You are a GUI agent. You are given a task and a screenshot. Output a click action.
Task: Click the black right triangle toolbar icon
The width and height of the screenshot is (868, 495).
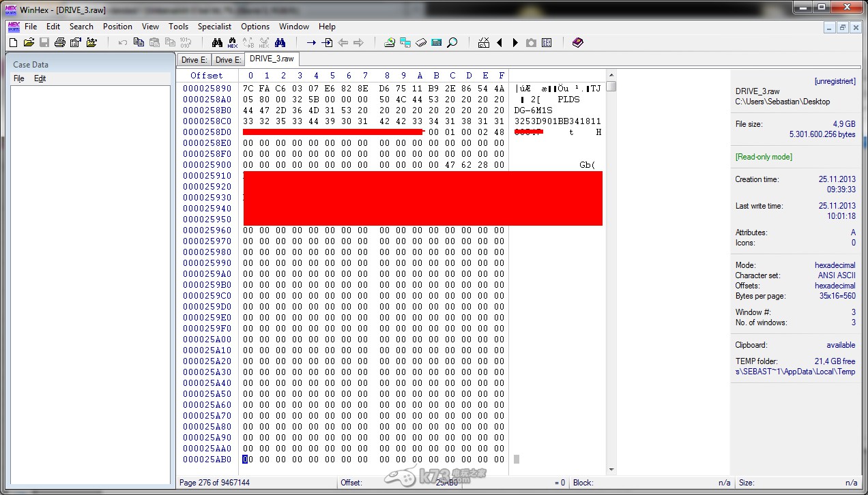(515, 42)
